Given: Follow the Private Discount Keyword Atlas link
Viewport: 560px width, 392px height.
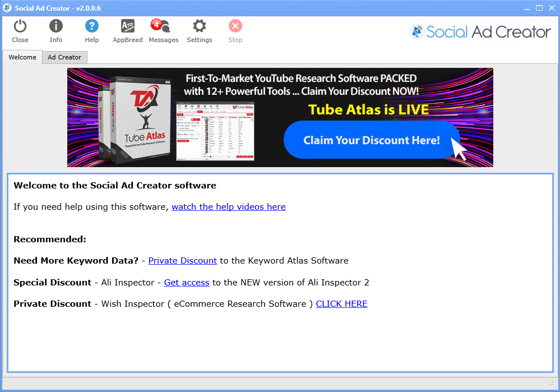Looking at the screenshot, I should [x=182, y=261].
